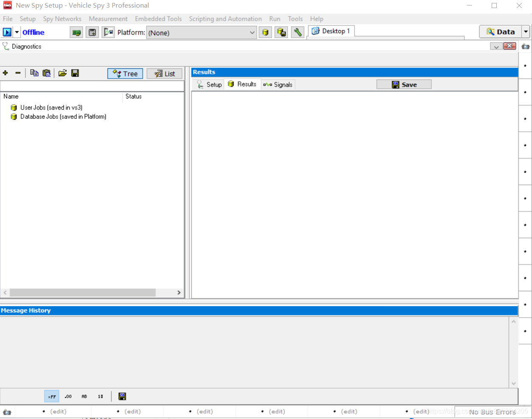Click the jobs tree horizontal scrollbar thumb

click(83, 292)
